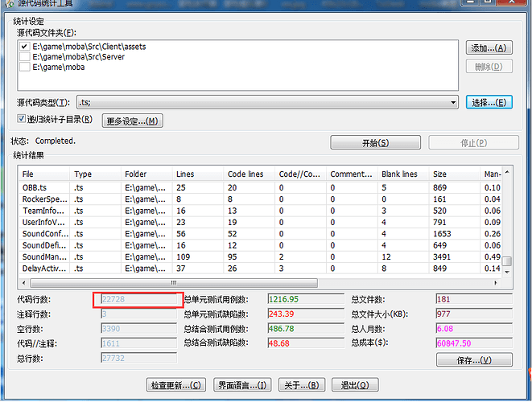Viewport: 532px width, 402px height.
Task: Click 界面语言...(I) button
Action: click(x=242, y=385)
